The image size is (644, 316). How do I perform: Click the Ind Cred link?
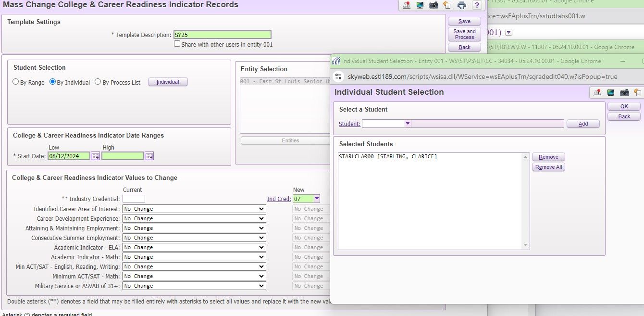point(279,199)
